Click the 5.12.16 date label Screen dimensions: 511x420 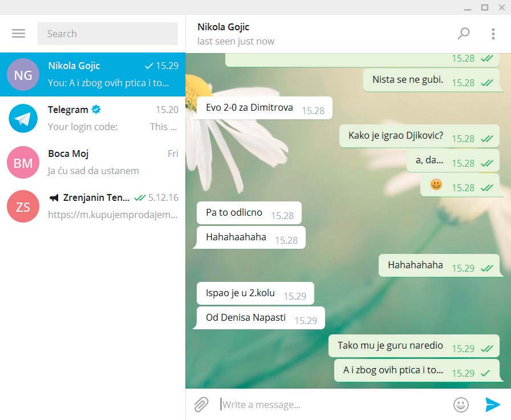[x=163, y=197]
